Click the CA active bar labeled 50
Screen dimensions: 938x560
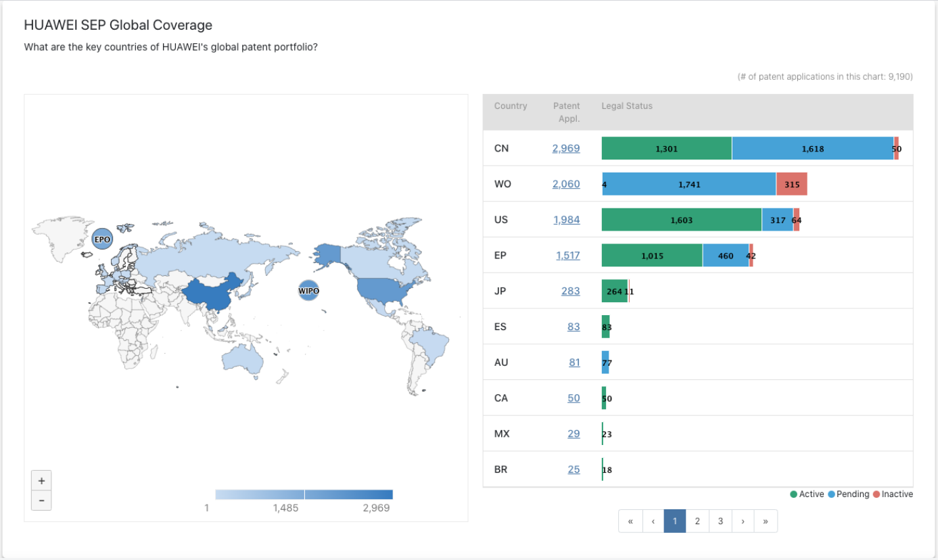point(604,398)
